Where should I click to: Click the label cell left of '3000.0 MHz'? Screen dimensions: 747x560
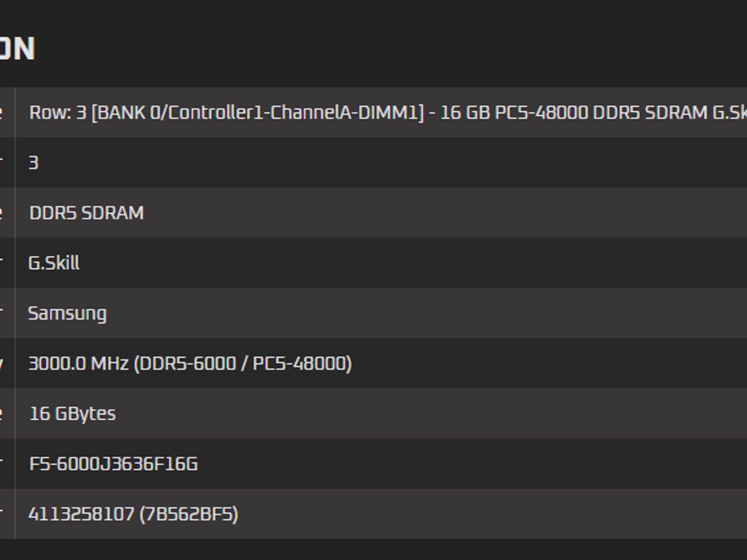[x=7, y=363]
